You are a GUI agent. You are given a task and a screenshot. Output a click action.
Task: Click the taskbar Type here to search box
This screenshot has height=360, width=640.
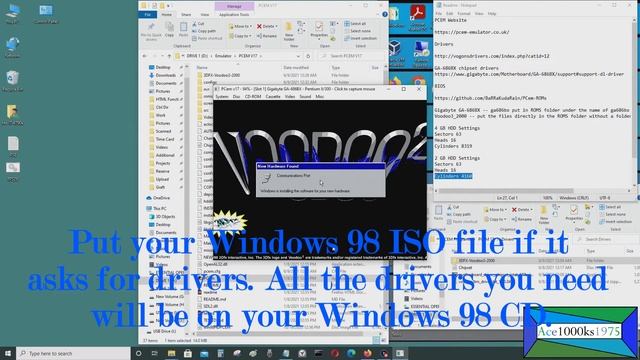tap(73, 353)
